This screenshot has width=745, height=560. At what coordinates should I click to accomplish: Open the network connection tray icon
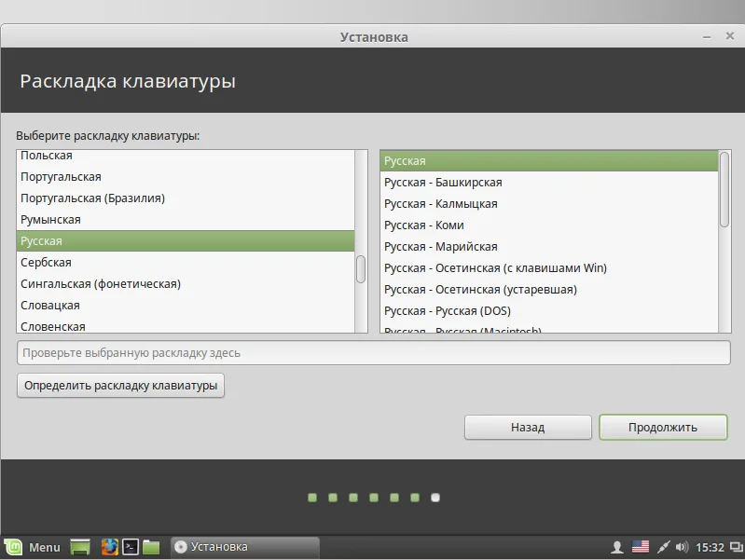click(663, 547)
